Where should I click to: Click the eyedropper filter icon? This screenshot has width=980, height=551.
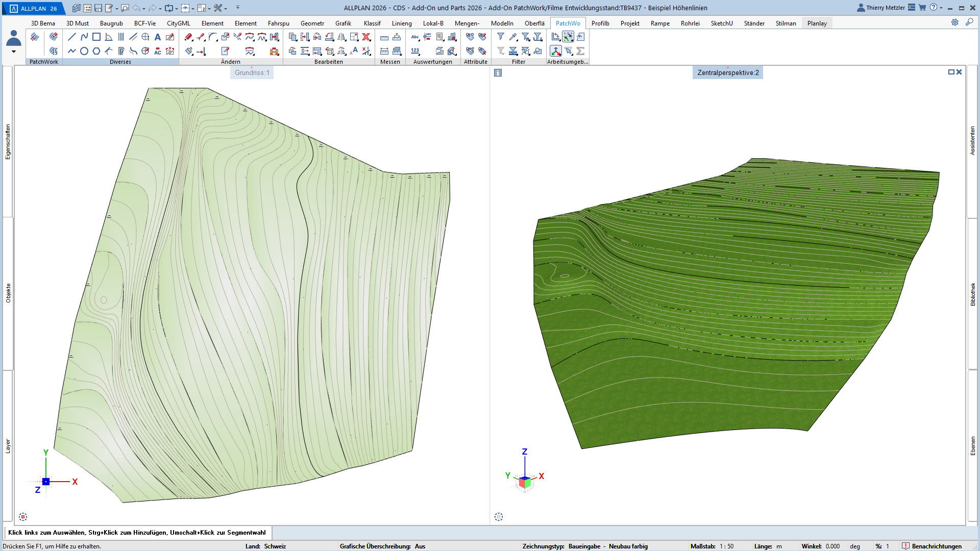coord(513,37)
